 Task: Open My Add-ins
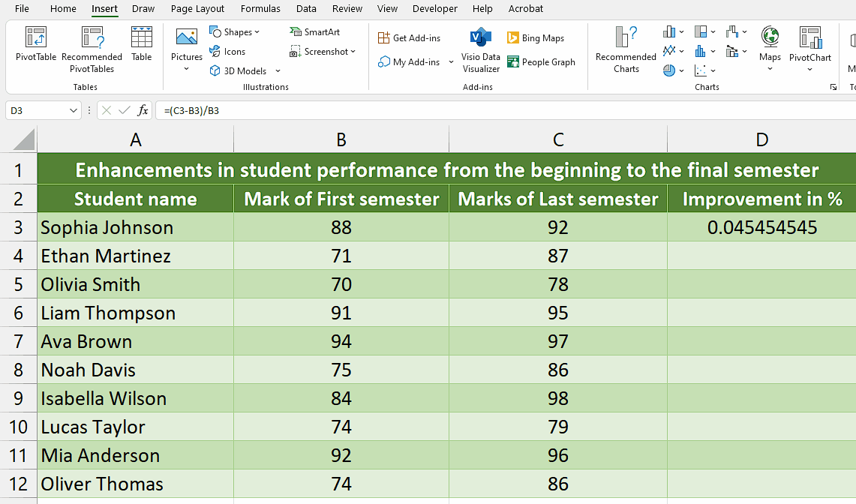click(x=409, y=62)
